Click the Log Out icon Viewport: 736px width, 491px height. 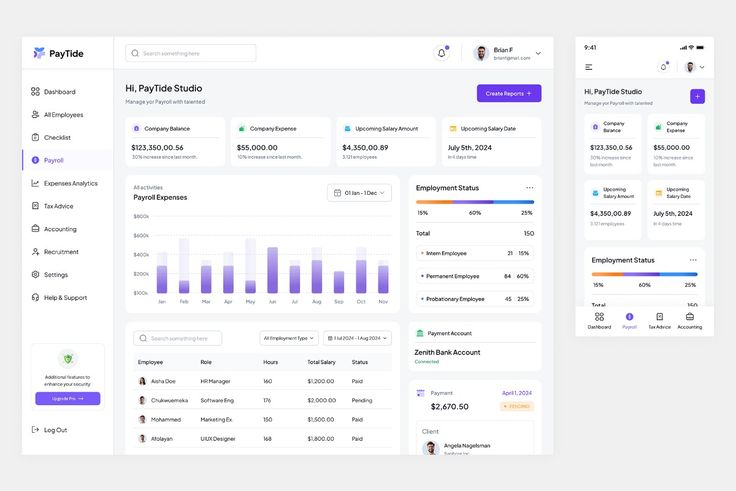click(35, 430)
